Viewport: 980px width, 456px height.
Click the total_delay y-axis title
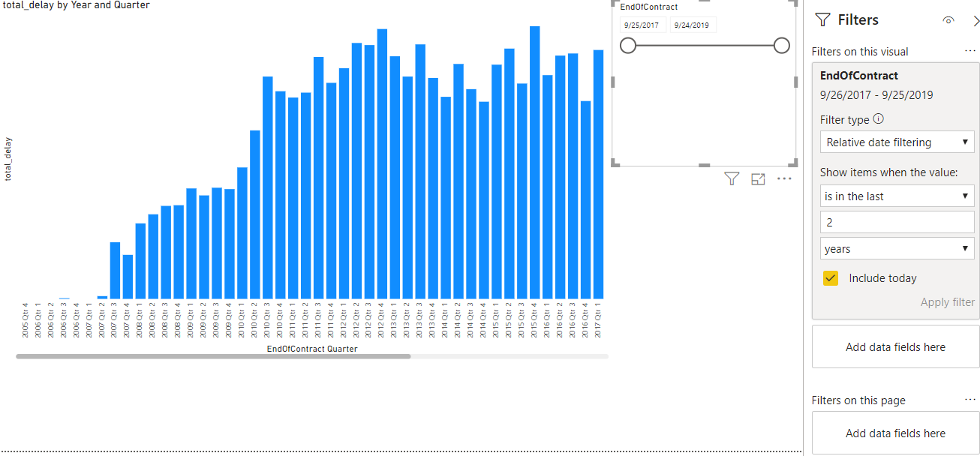coord(8,159)
